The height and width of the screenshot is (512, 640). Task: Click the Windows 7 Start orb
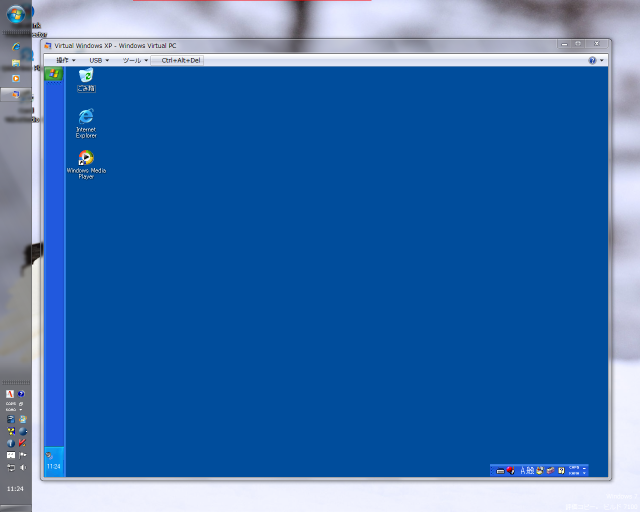click(16, 14)
